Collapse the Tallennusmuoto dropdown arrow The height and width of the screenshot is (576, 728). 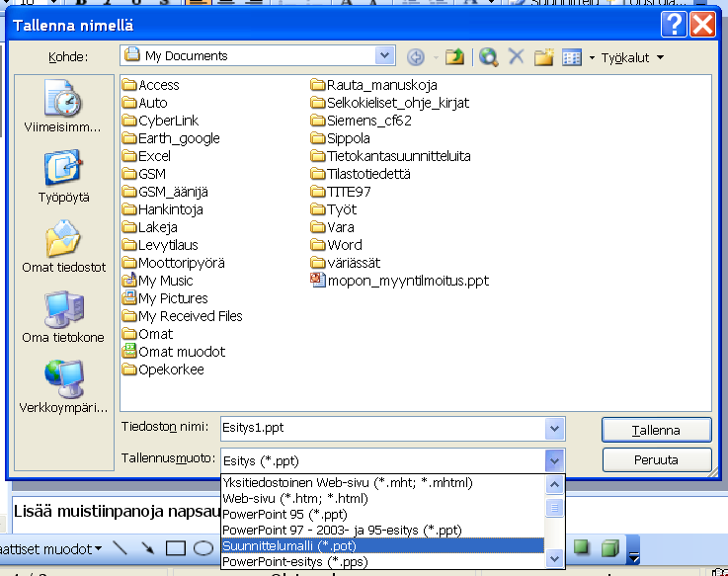click(554, 460)
